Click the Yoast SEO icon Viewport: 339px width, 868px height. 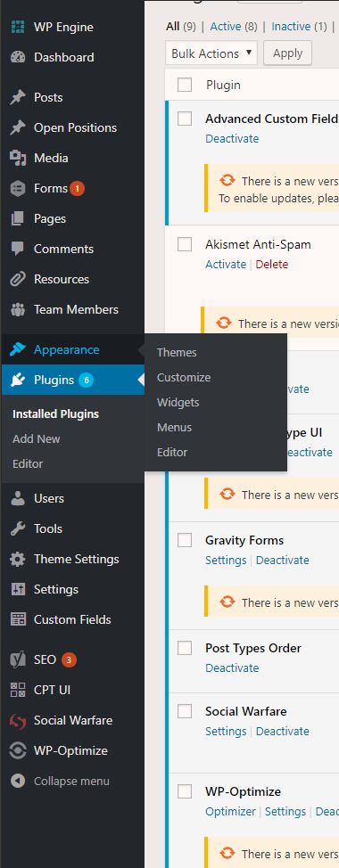[x=18, y=659]
